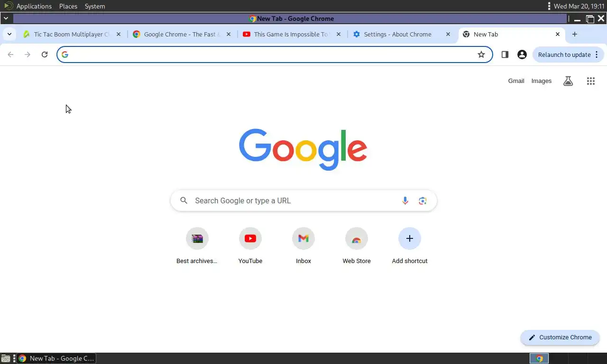
Task: Open the window menu arrow in title bar
Action: click(6, 18)
